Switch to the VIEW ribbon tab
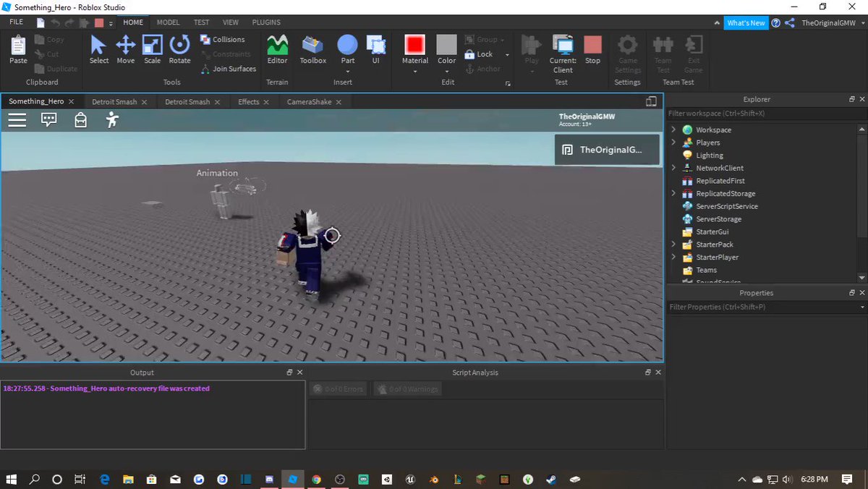 point(231,22)
